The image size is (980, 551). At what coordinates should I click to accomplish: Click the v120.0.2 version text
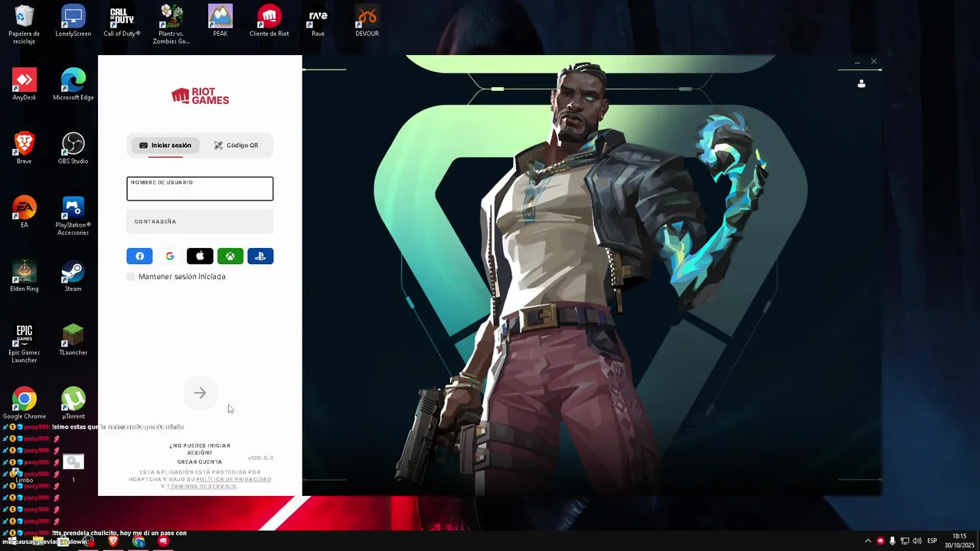click(x=260, y=458)
